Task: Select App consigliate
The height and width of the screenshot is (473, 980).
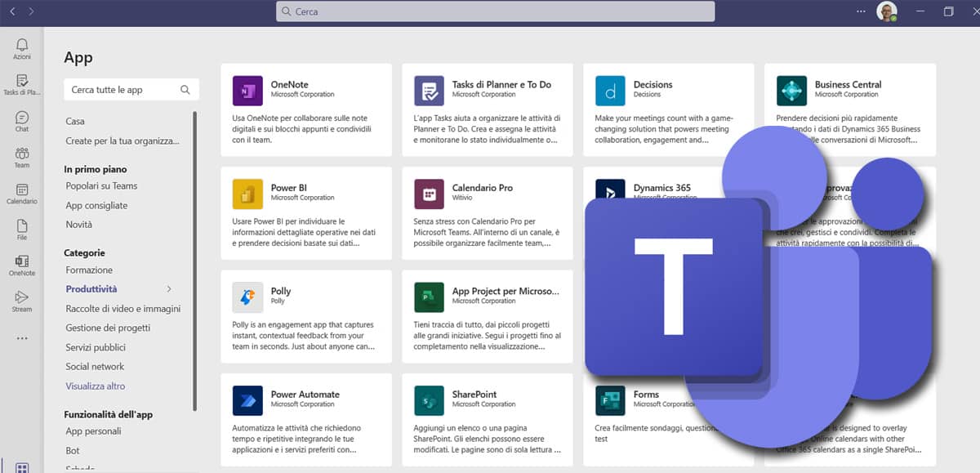Action: coord(96,205)
